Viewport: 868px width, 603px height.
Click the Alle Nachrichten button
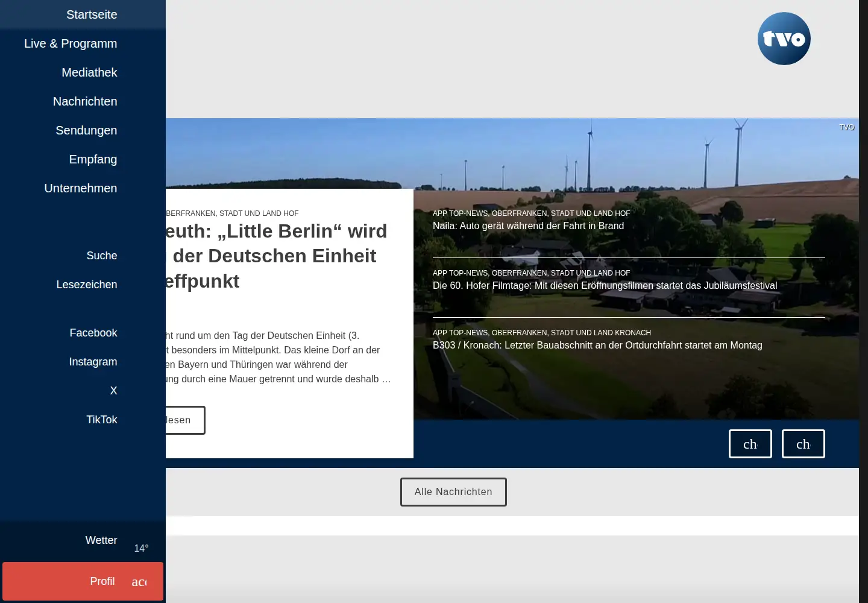pos(453,492)
